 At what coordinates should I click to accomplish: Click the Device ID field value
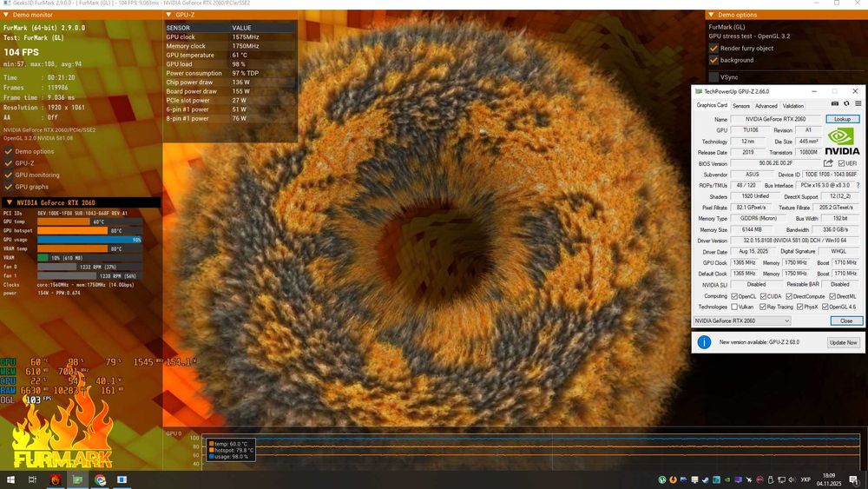831,175
